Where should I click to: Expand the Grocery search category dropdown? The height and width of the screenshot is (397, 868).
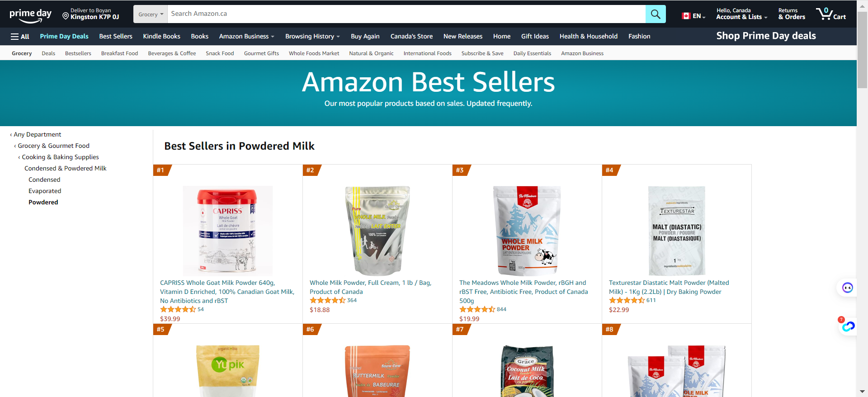pos(151,14)
